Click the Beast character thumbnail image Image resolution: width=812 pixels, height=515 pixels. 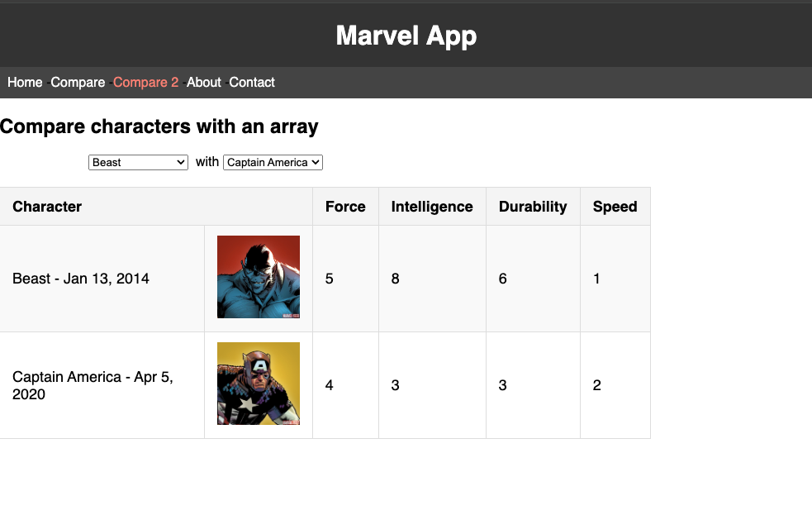coord(259,277)
